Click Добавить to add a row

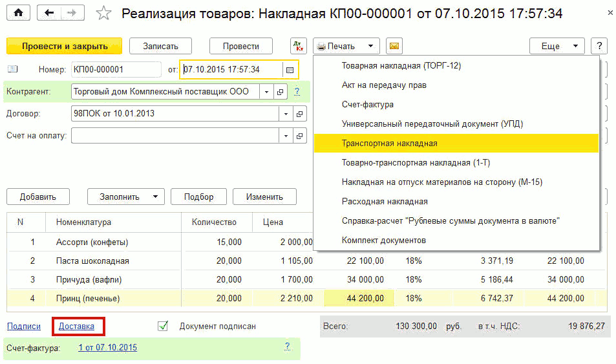[37, 197]
